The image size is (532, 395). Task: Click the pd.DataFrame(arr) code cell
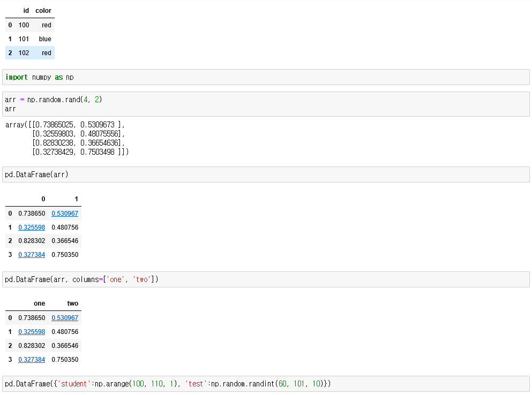click(x=266, y=174)
